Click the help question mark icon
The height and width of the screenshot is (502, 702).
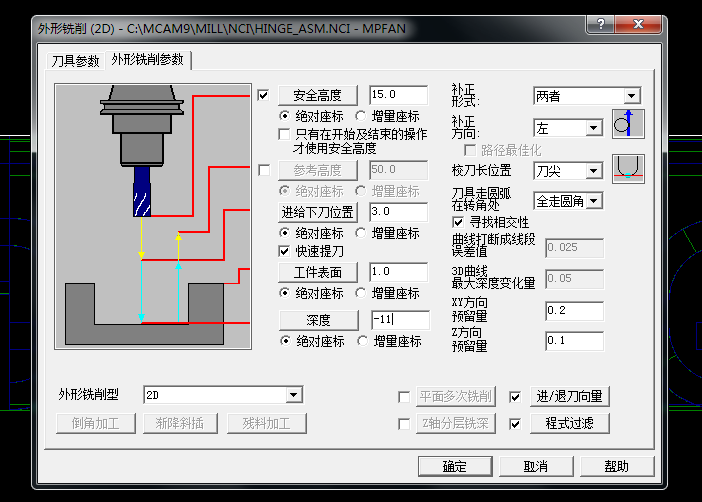[x=600, y=24]
